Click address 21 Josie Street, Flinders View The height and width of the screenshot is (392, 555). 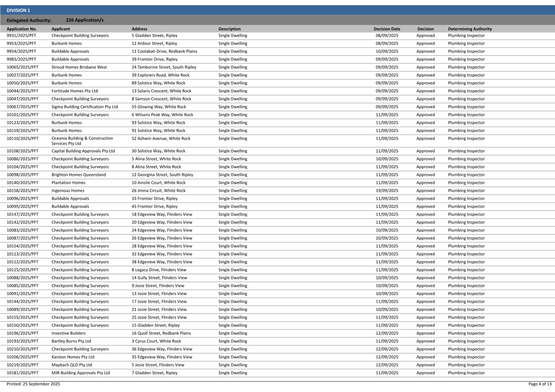tap(159, 310)
